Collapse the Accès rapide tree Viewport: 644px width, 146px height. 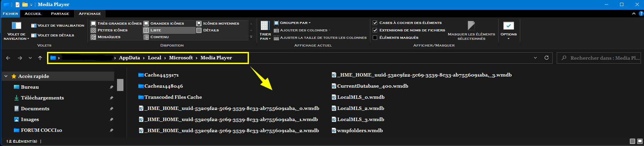click(x=6, y=76)
